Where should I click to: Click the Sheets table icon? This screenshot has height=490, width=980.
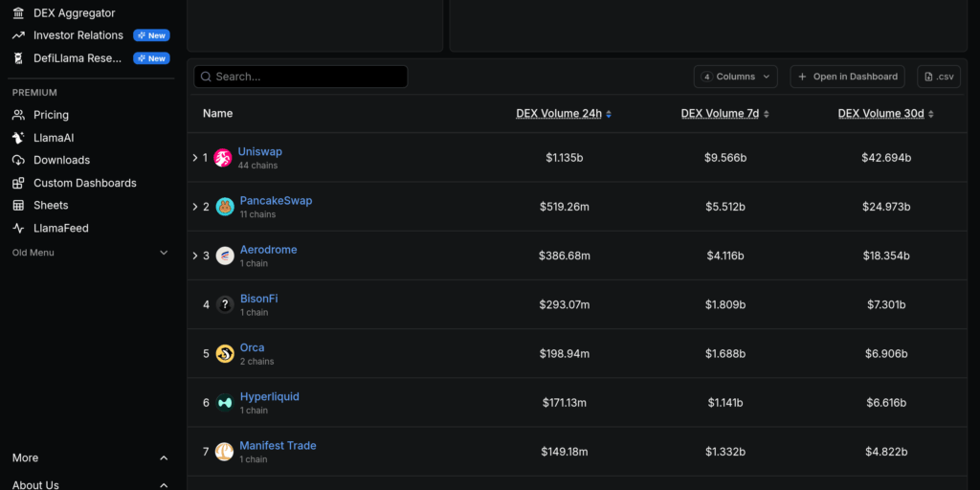click(19, 205)
